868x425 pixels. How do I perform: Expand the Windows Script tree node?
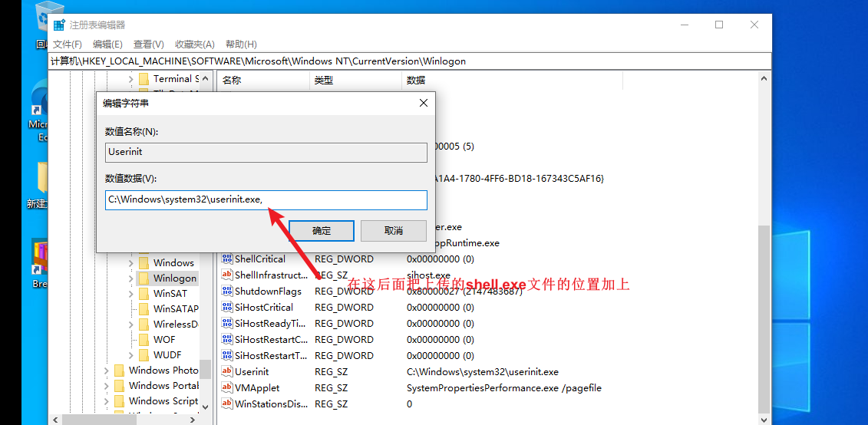106,401
